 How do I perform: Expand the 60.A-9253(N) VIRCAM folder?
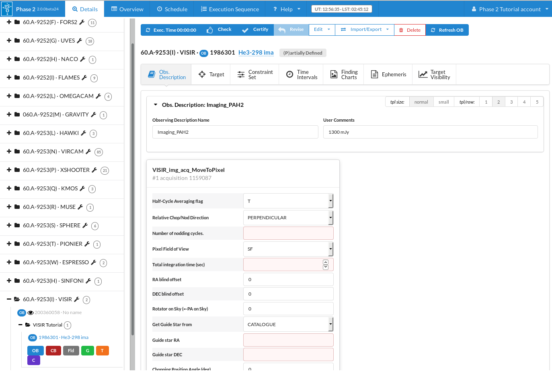pos(9,151)
